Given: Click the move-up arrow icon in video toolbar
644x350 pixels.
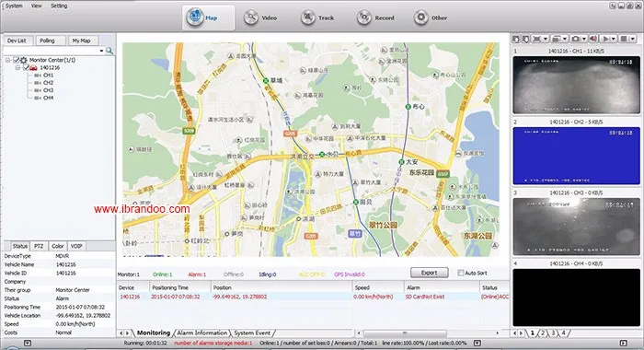Looking at the screenshot, I should click(516, 39).
